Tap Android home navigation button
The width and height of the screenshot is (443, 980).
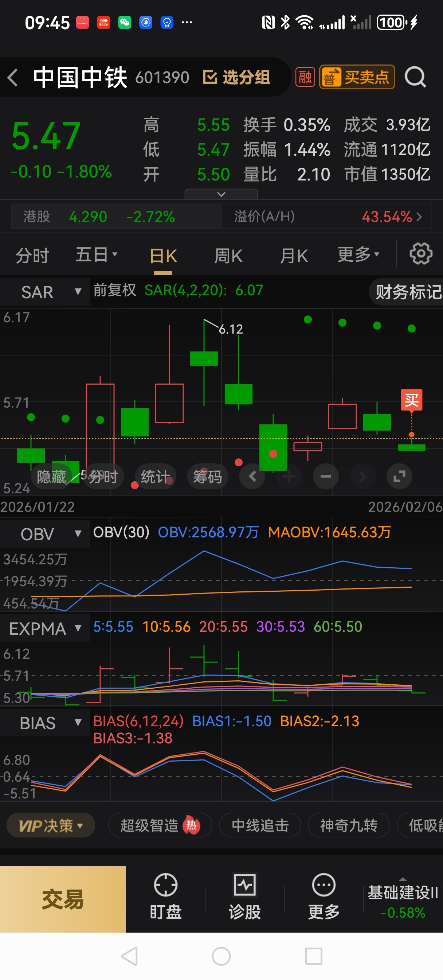click(x=221, y=956)
